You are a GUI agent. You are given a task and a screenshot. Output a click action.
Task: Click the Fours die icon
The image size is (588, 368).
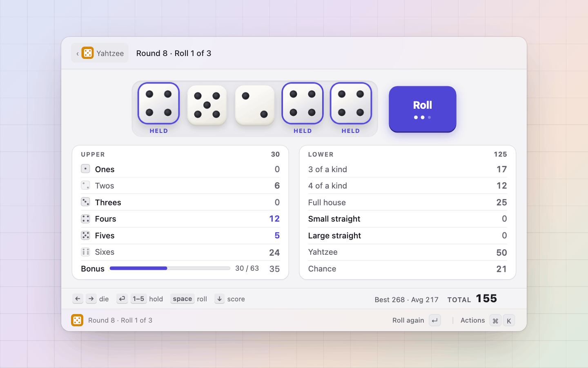click(x=85, y=219)
